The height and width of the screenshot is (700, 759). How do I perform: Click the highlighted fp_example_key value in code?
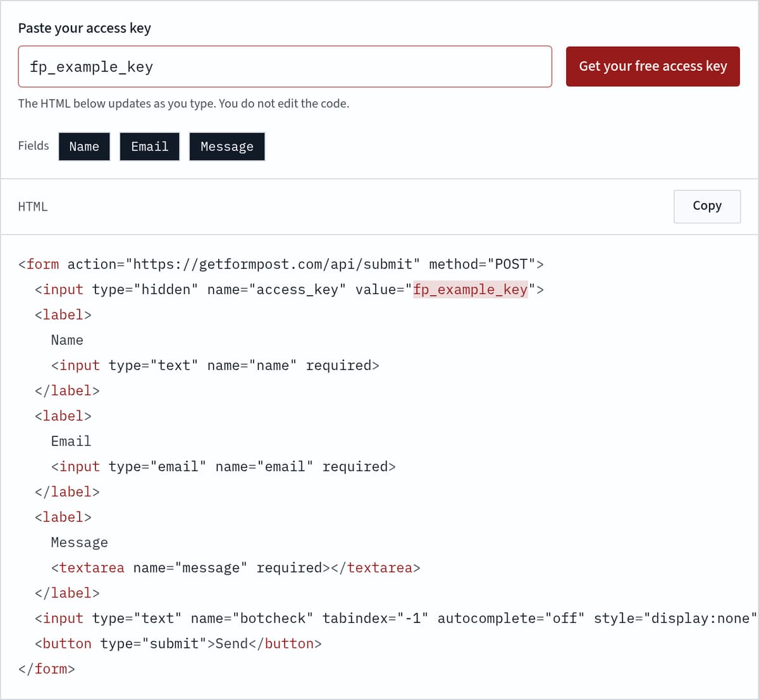(x=470, y=290)
